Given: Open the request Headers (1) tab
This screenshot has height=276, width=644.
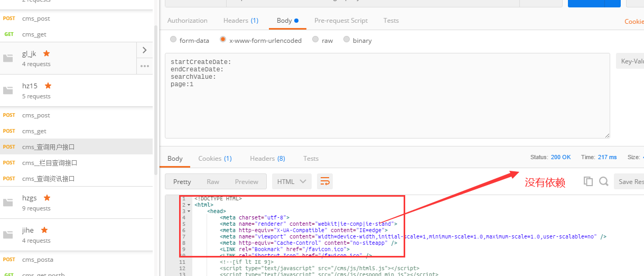Looking at the screenshot, I should coord(241,21).
